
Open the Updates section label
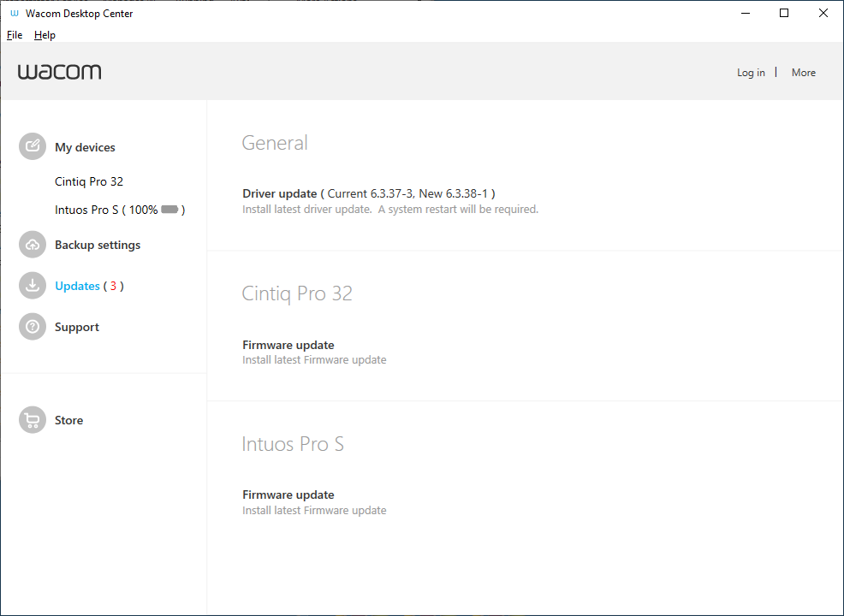pyautogui.click(x=78, y=287)
